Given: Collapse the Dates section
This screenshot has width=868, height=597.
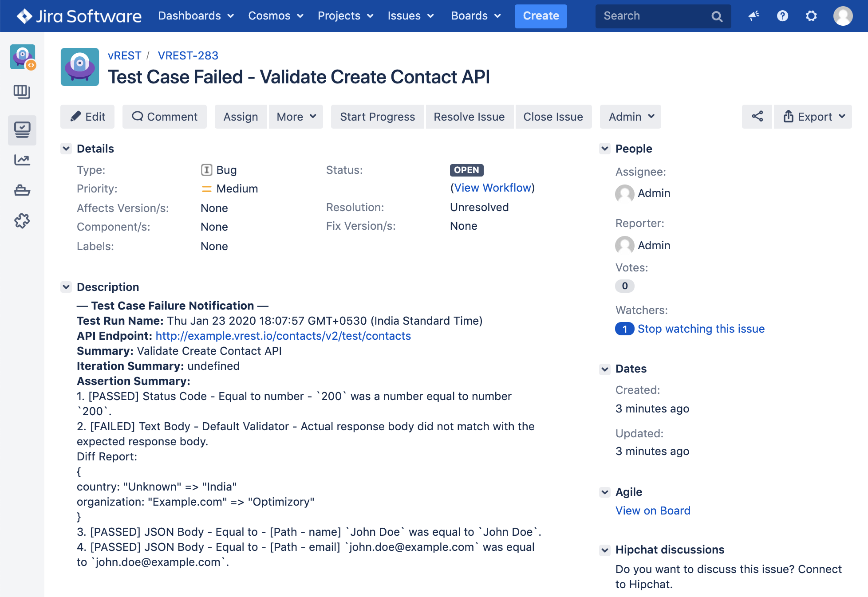Looking at the screenshot, I should (605, 369).
